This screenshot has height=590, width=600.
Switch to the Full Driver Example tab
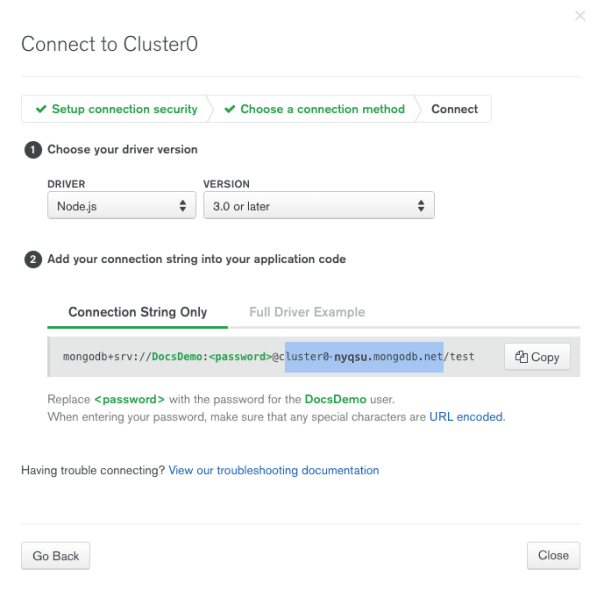pos(307,312)
